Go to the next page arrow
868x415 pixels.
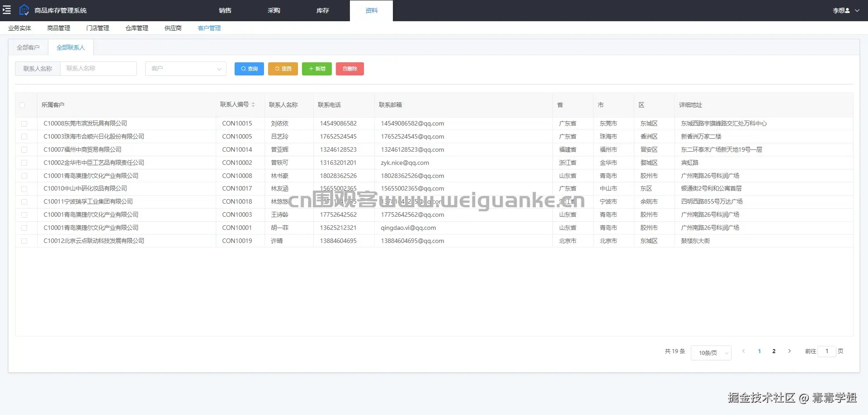coord(789,351)
